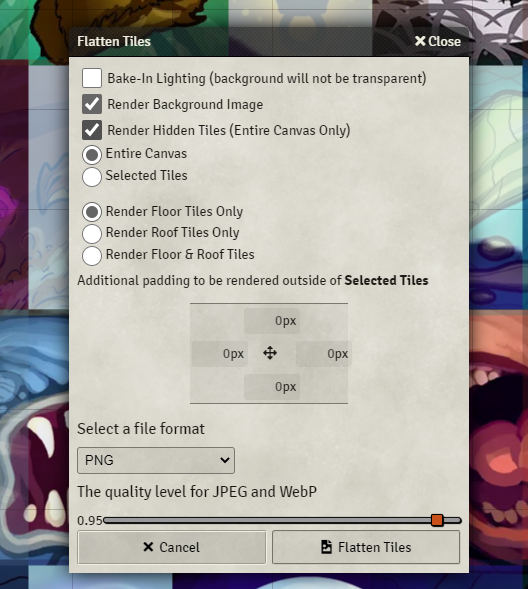Uncheck Render Hidden Tiles option
The image size is (528, 589).
click(92, 130)
